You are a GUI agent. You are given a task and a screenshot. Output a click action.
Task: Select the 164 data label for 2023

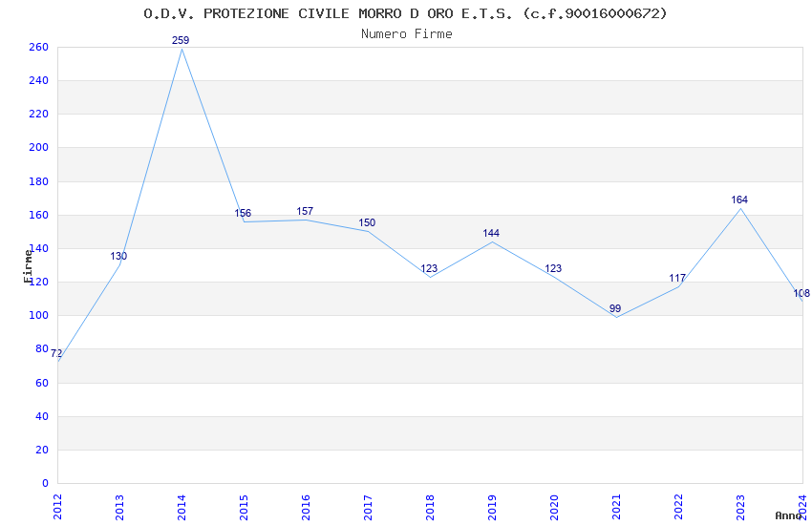[x=739, y=199]
